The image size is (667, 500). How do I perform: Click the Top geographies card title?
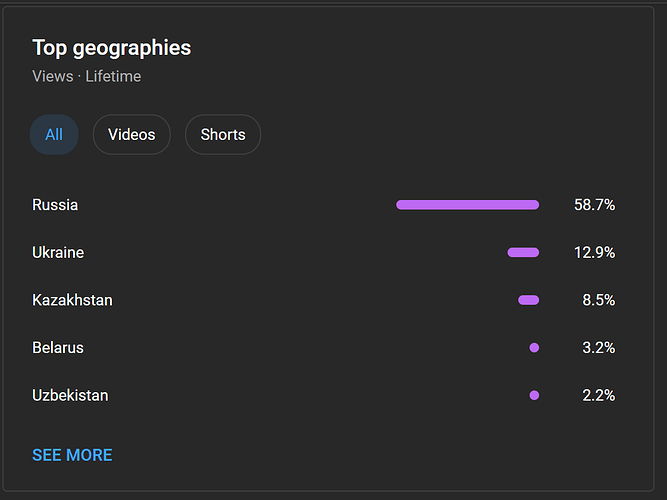[111, 47]
